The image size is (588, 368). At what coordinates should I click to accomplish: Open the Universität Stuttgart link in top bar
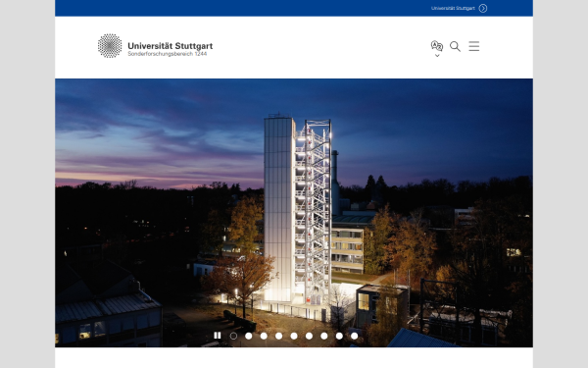tap(453, 8)
